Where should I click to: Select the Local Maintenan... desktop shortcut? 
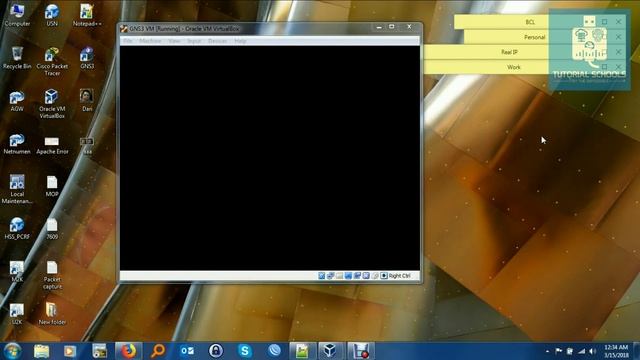click(17, 189)
